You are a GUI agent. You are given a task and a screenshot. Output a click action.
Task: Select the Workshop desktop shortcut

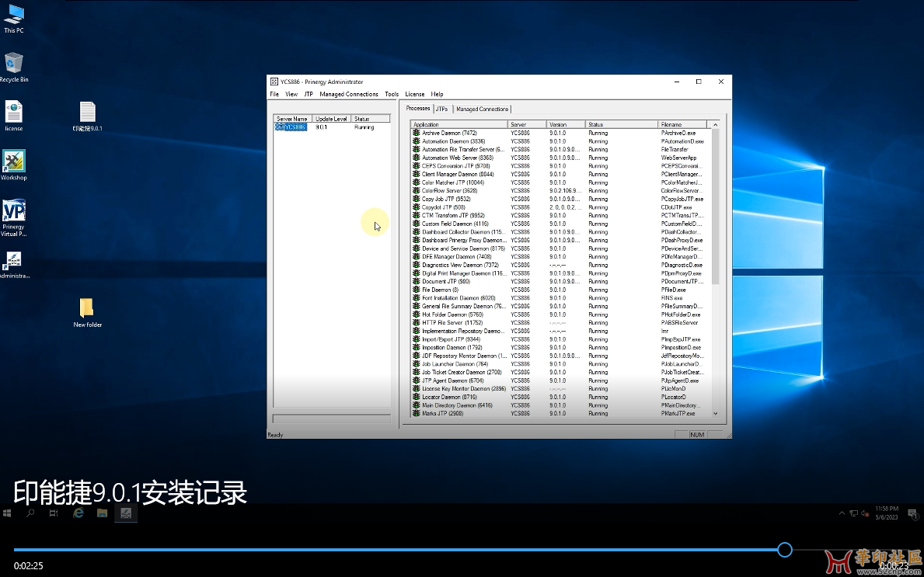pos(13,165)
